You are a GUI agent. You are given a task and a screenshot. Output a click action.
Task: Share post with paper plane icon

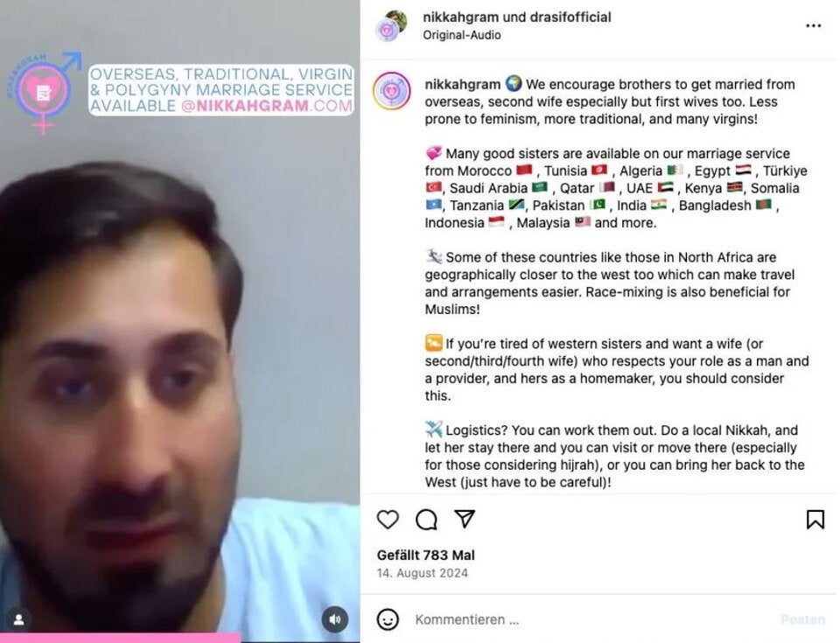click(x=465, y=518)
